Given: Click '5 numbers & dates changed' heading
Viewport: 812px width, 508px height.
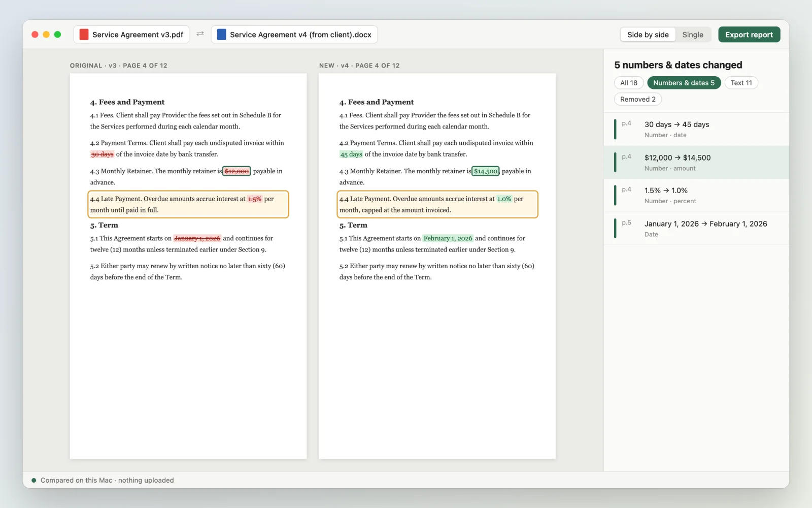Looking at the screenshot, I should coord(678,65).
